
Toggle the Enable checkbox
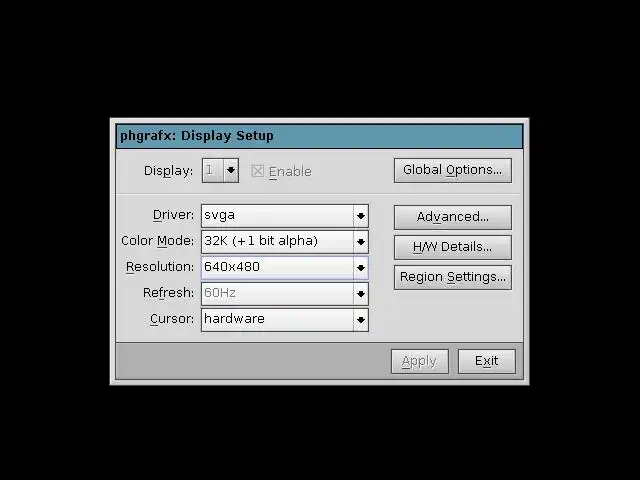258,171
